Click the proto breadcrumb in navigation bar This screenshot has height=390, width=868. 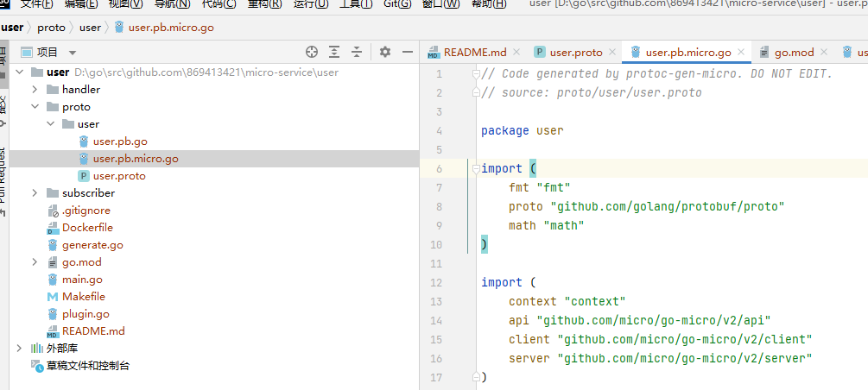pyautogui.click(x=52, y=28)
